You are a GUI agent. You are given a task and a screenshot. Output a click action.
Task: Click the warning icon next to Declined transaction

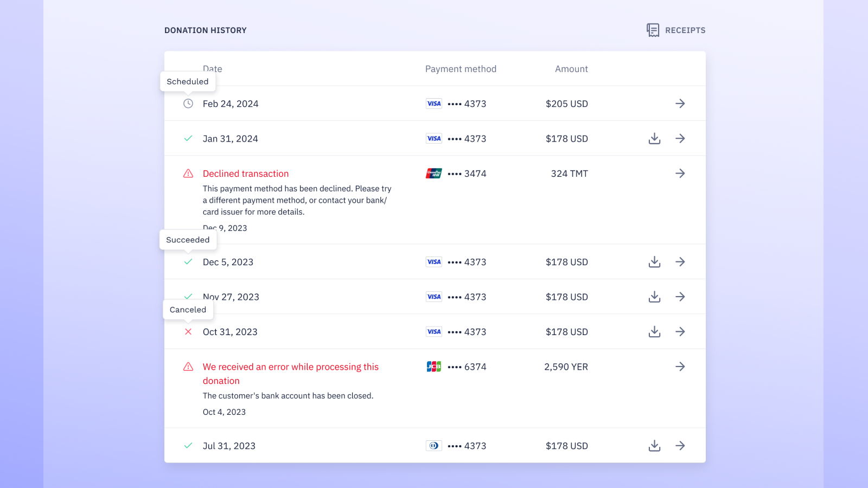[188, 174]
